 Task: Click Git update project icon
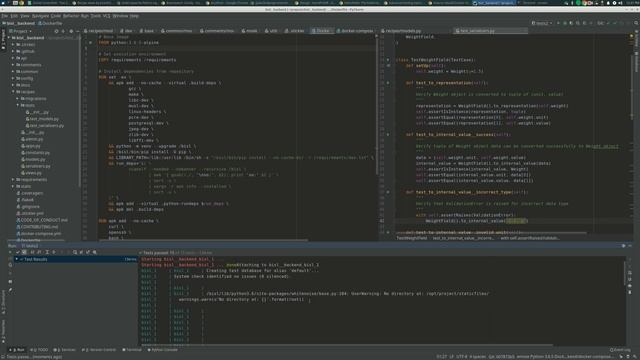coord(608,23)
